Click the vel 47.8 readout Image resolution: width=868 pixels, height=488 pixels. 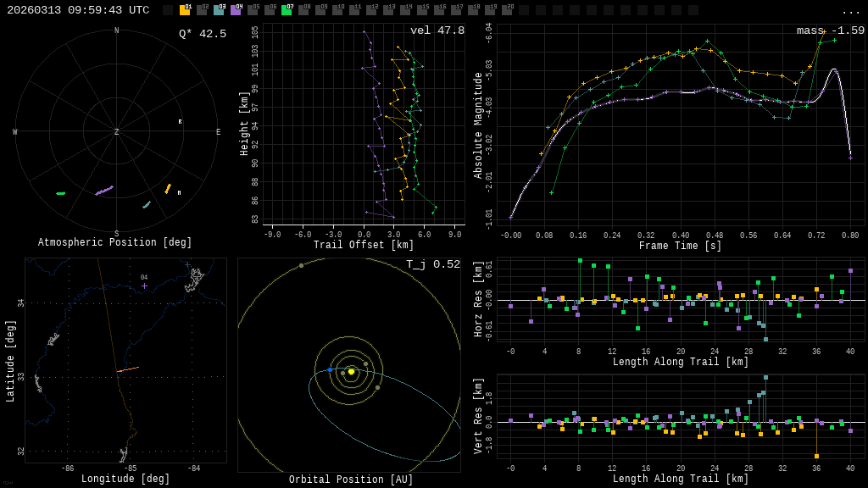[x=437, y=30]
